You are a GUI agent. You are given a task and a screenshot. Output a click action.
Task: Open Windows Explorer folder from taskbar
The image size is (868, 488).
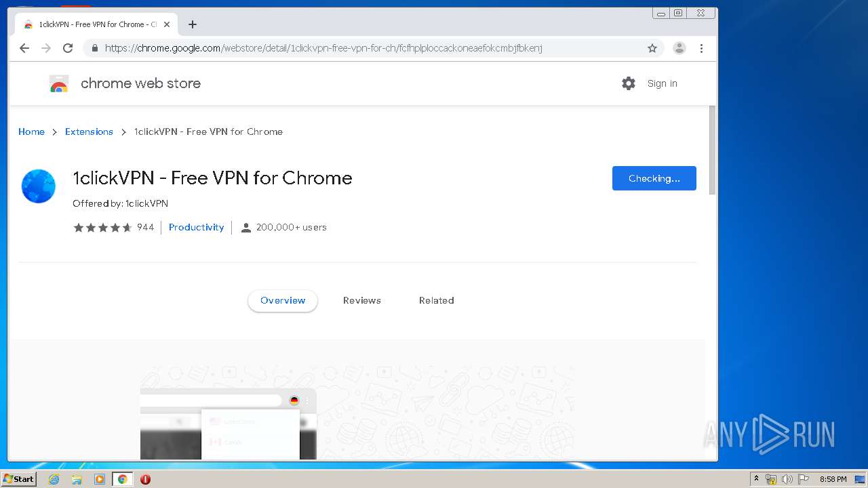(77, 479)
